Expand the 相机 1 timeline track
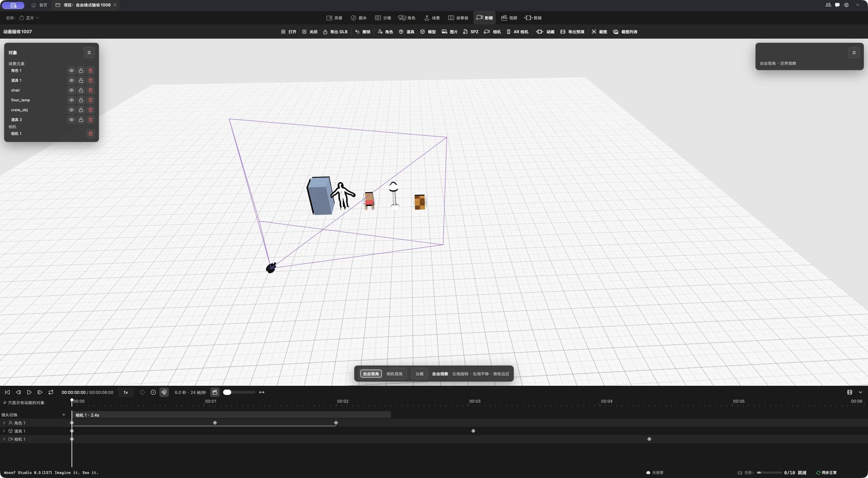Image resolution: width=868 pixels, height=478 pixels. 4,439
